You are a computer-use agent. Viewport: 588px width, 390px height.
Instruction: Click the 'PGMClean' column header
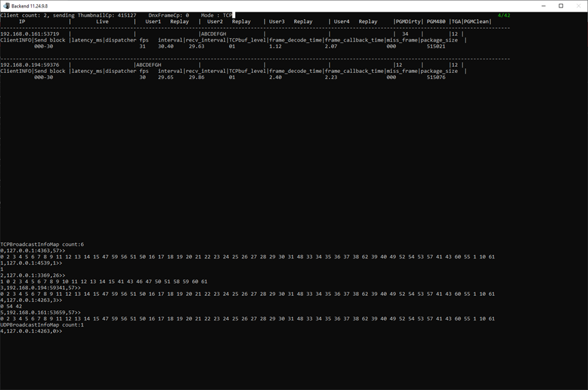pyautogui.click(x=476, y=21)
